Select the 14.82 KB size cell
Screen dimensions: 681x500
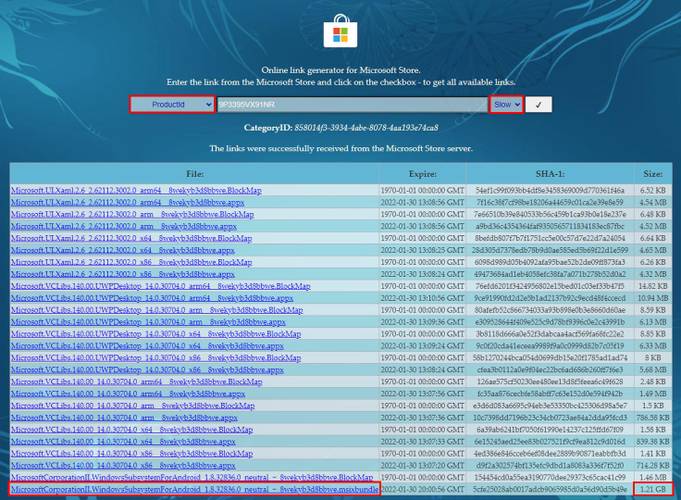(x=653, y=286)
